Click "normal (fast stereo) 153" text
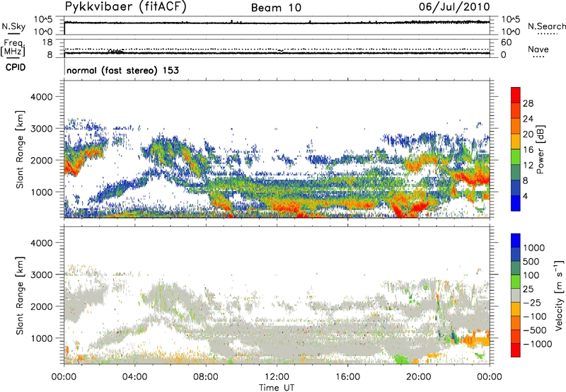 pyautogui.click(x=122, y=70)
